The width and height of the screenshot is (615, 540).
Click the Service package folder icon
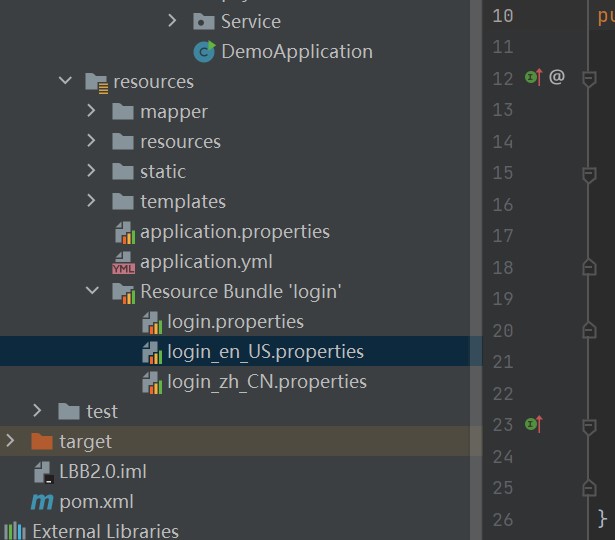[204, 21]
